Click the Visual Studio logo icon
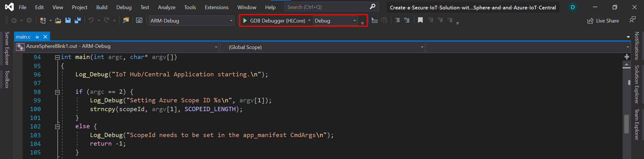This screenshot has width=644, height=159. click(x=9, y=7)
